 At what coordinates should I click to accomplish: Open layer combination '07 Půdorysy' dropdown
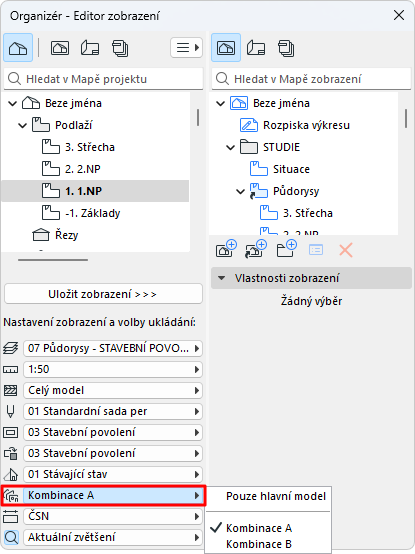tap(113, 348)
